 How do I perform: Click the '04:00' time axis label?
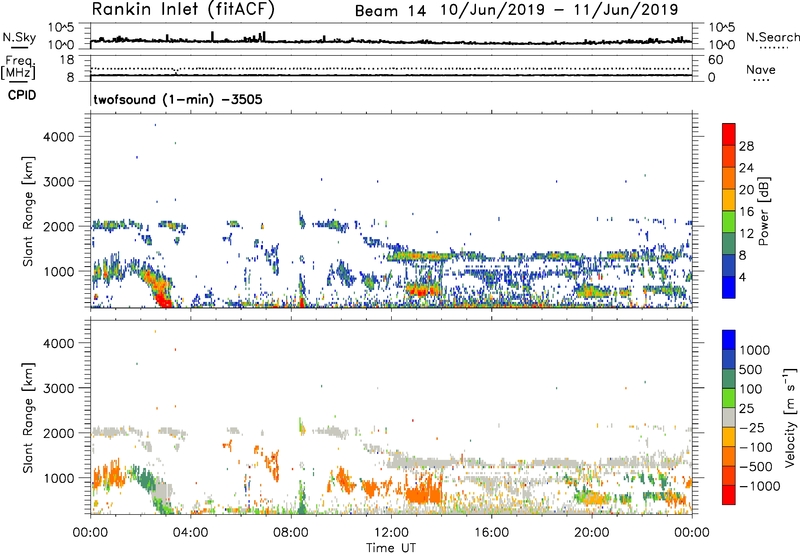click(x=190, y=533)
